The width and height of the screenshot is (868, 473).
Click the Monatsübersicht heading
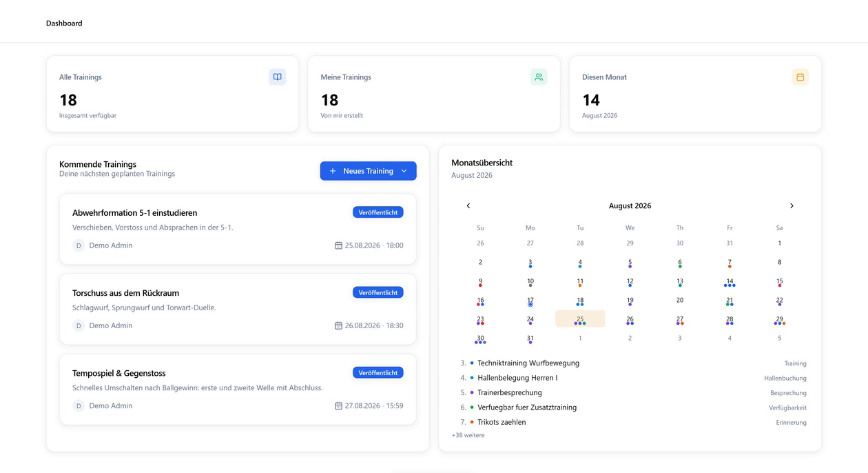point(482,163)
